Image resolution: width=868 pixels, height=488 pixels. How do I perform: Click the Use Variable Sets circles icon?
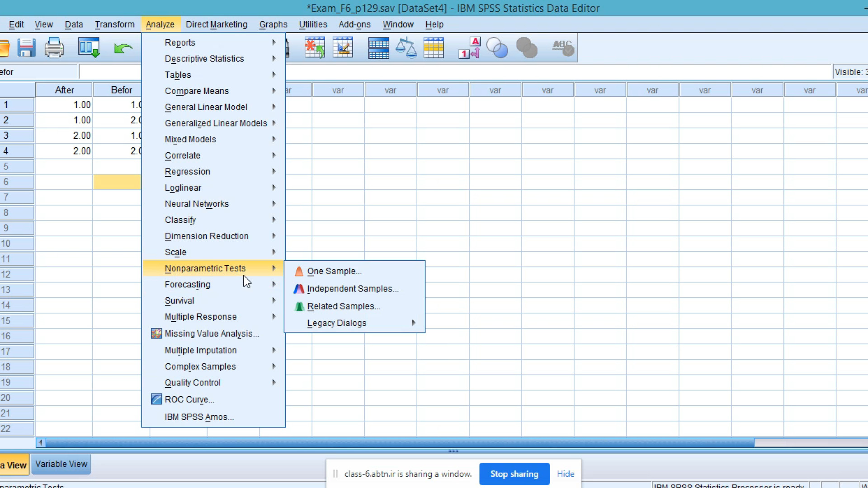pos(497,48)
